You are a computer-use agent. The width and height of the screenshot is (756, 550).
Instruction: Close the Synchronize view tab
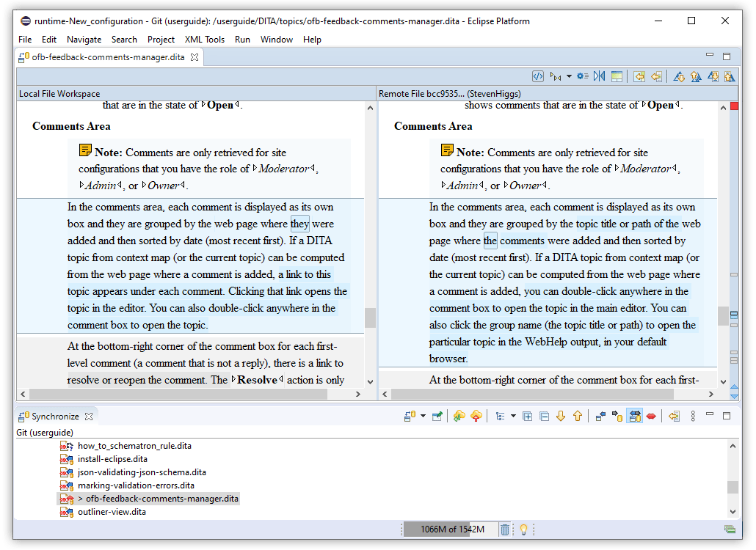[x=89, y=416]
